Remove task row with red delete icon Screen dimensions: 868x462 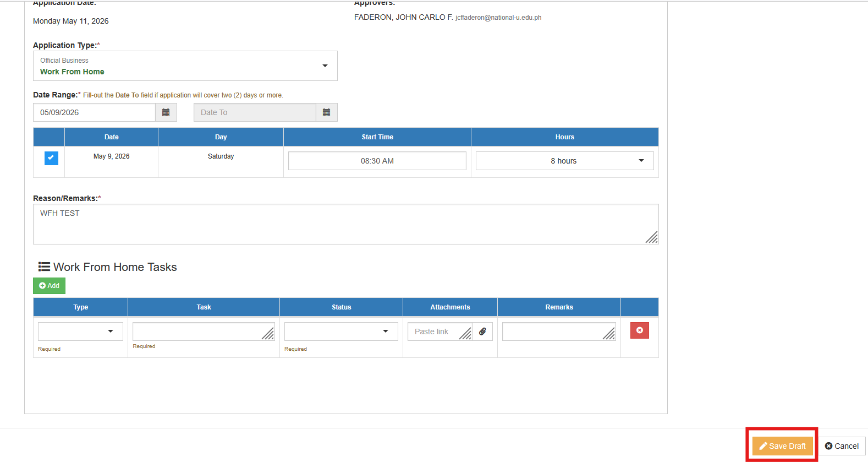pyautogui.click(x=639, y=330)
